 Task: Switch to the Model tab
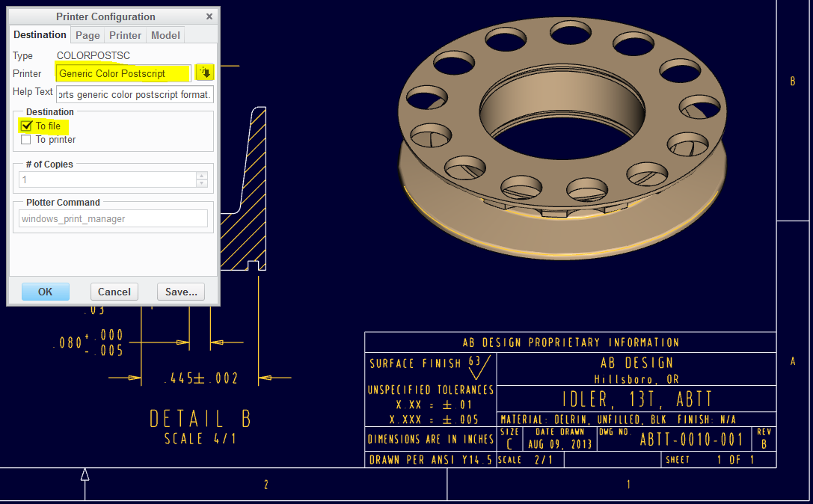click(165, 35)
